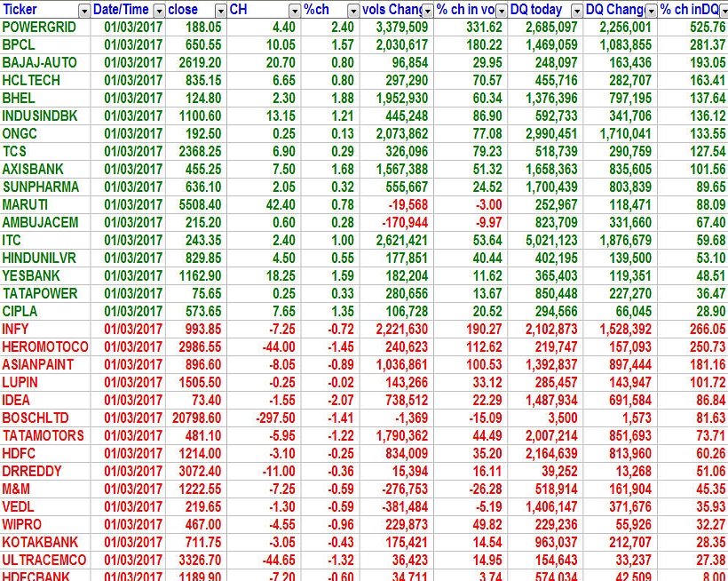Viewport: 728px width, 581px height.
Task: Click ITC's DQ today value 5,021,123
Action: (x=551, y=241)
